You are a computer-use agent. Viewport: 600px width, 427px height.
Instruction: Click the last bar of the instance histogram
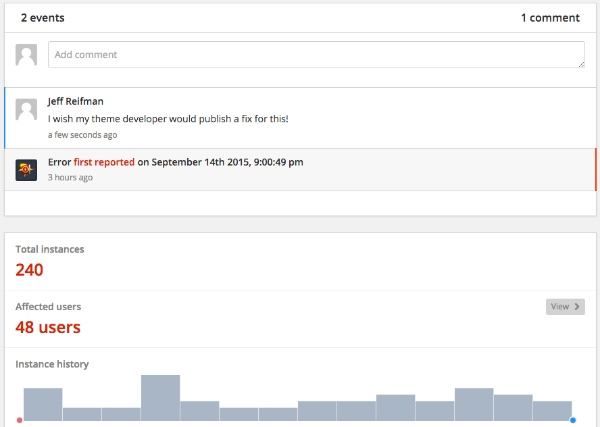pos(552,411)
